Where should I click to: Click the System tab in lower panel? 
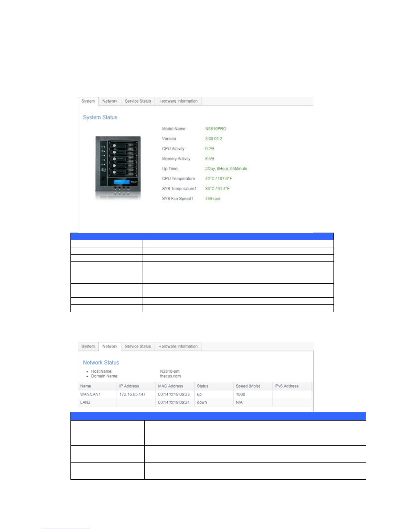click(x=88, y=347)
